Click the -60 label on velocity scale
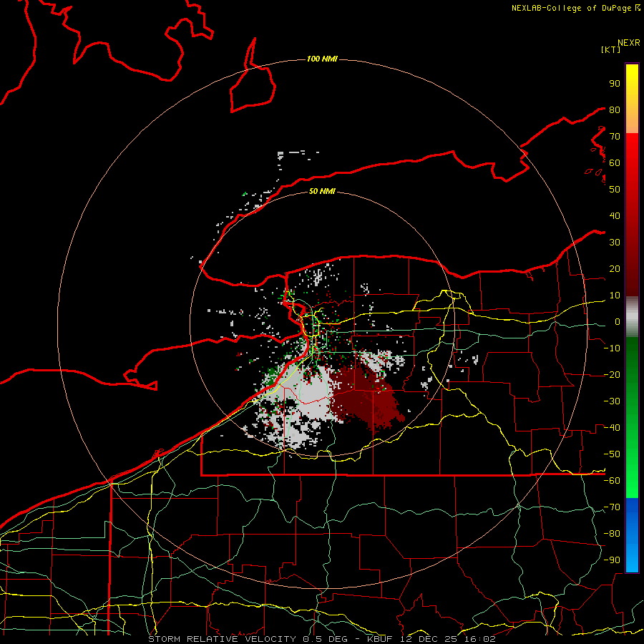Screen dimensions: 644x644 coord(612,481)
